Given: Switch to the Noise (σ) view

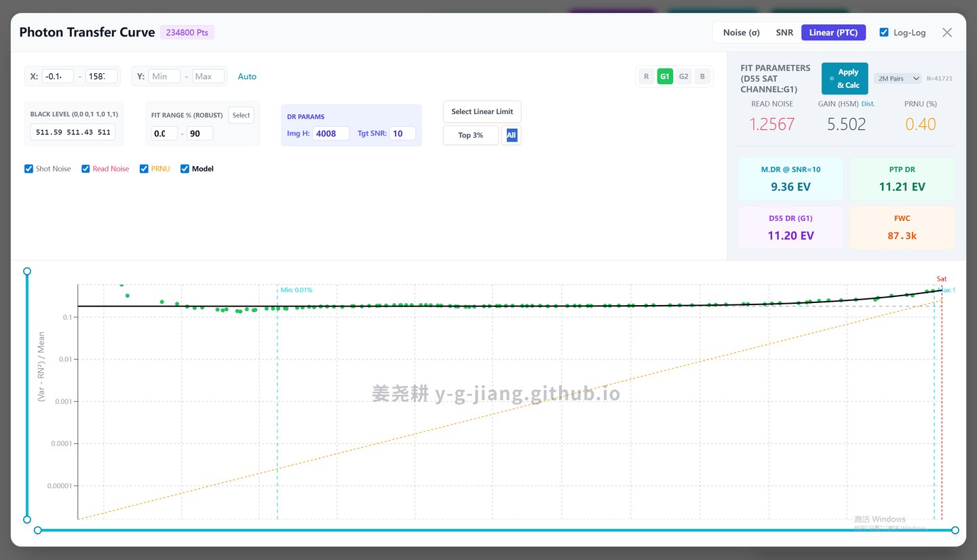Looking at the screenshot, I should coord(741,33).
